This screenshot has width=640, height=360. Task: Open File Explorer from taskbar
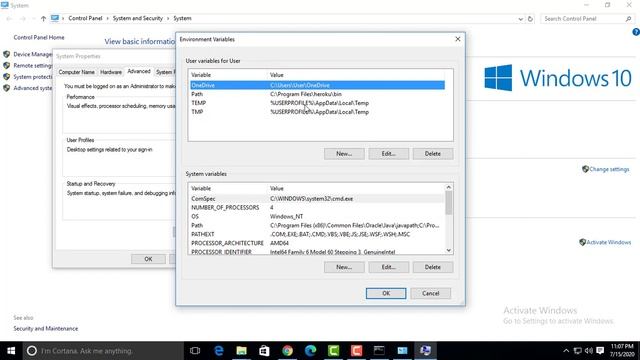point(242,351)
